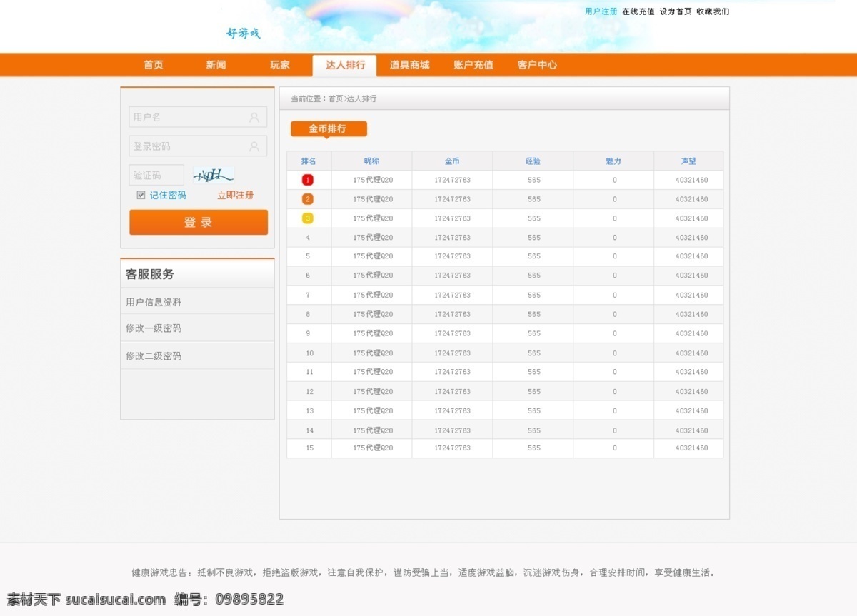This screenshot has width=857, height=616.
Task: Click the 经验 value in rank 6 row
Action: [534, 276]
